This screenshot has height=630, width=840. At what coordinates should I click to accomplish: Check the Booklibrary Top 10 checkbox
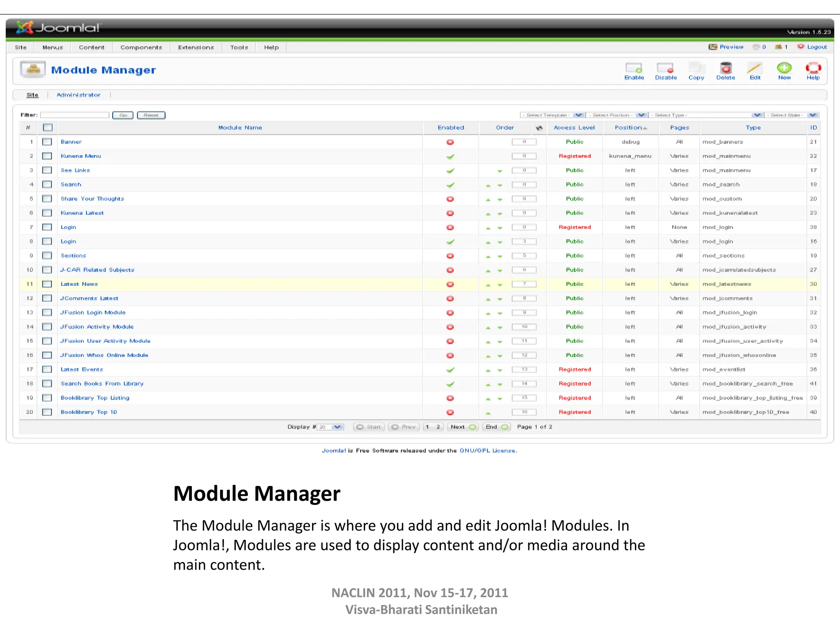pos(47,412)
